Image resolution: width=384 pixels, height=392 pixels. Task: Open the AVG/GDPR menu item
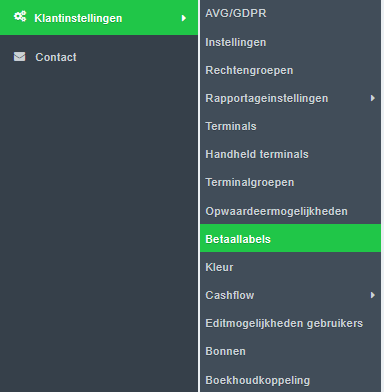(290, 13)
